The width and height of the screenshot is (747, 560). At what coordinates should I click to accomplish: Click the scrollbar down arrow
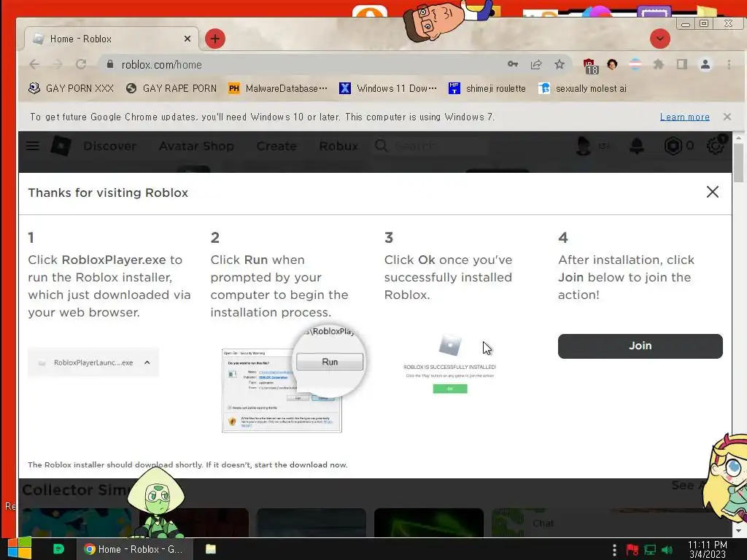click(738, 531)
